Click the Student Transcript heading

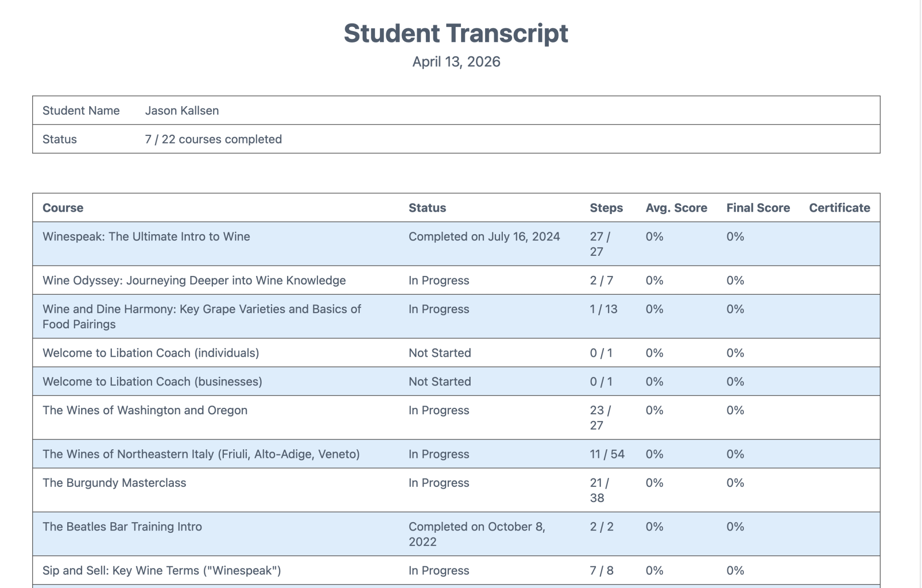[456, 33]
